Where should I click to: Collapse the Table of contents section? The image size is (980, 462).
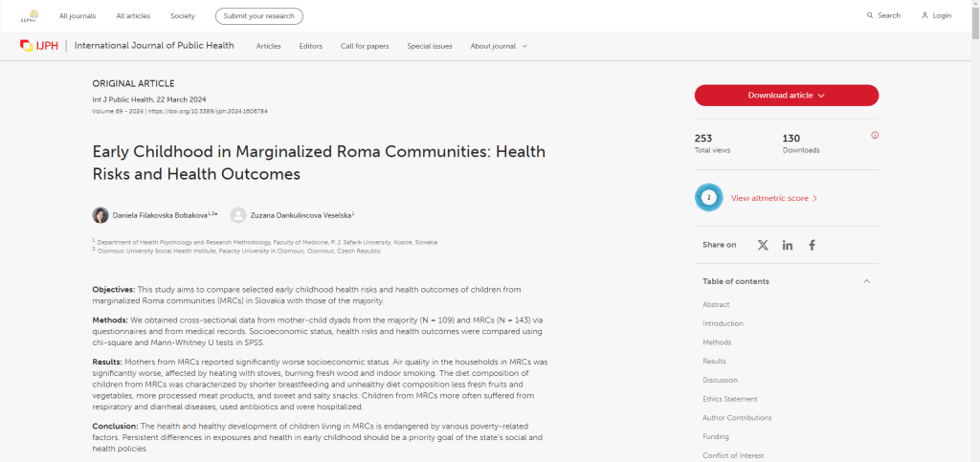tap(866, 281)
